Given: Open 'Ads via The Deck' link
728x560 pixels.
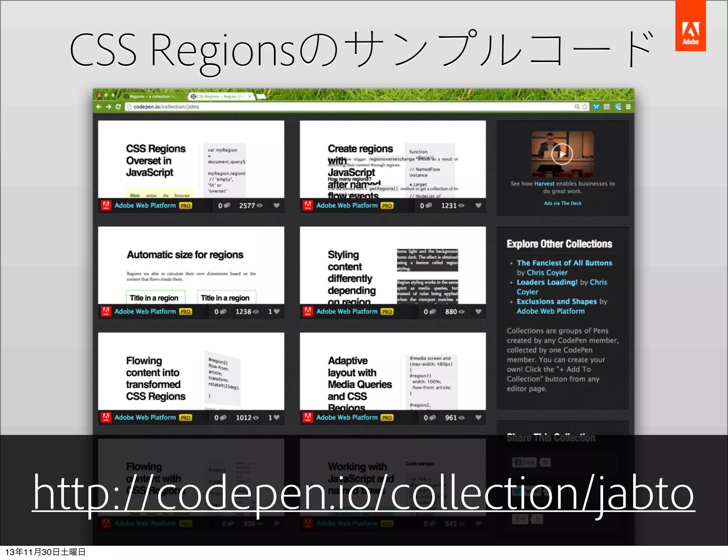Looking at the screenshot, I should tap(563, 203).
